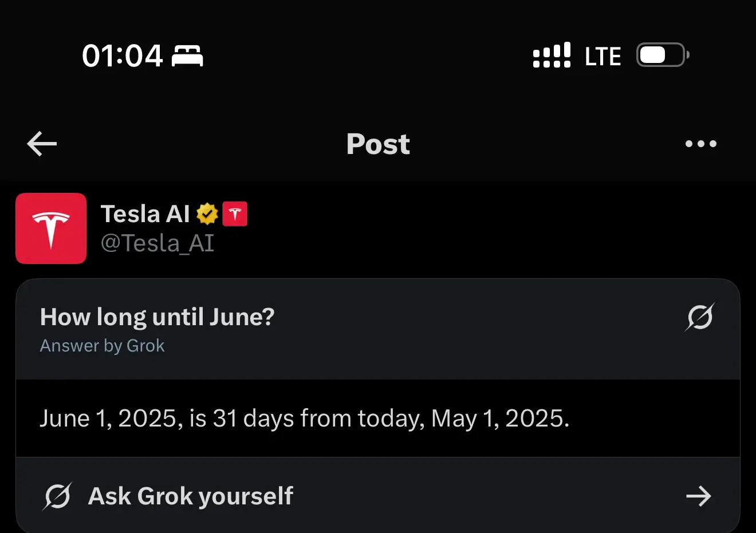This screenshot has height=533, width=756.
Task: Tap the Grok logo in answer header
Action: point(700,317)
